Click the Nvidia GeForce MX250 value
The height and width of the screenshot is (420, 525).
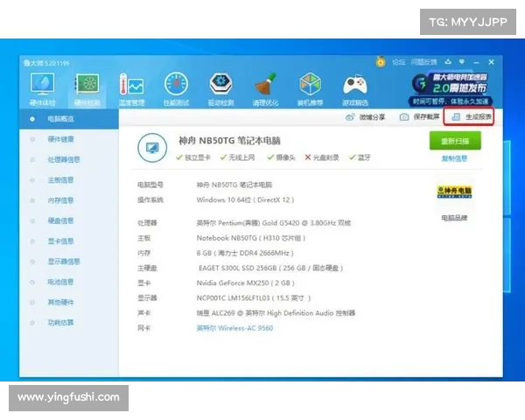point(245,283)
